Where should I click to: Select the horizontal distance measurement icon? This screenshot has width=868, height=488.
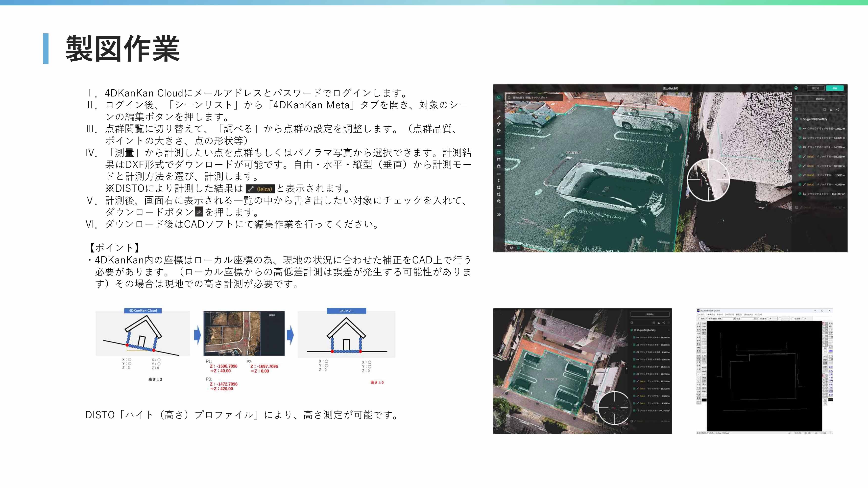(x=499, y=146)
